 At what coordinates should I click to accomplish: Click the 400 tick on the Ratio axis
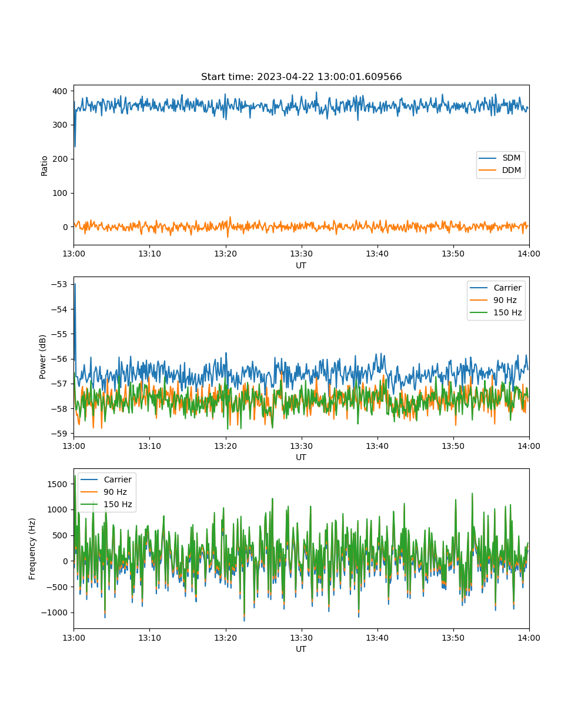pyautogui.click(x=62, y=91)
